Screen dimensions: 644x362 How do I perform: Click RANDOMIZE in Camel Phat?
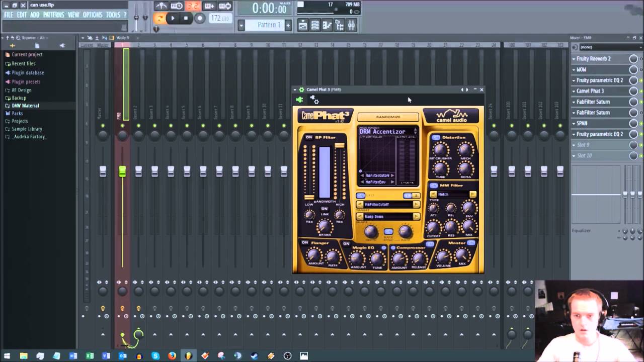(388, 117)
